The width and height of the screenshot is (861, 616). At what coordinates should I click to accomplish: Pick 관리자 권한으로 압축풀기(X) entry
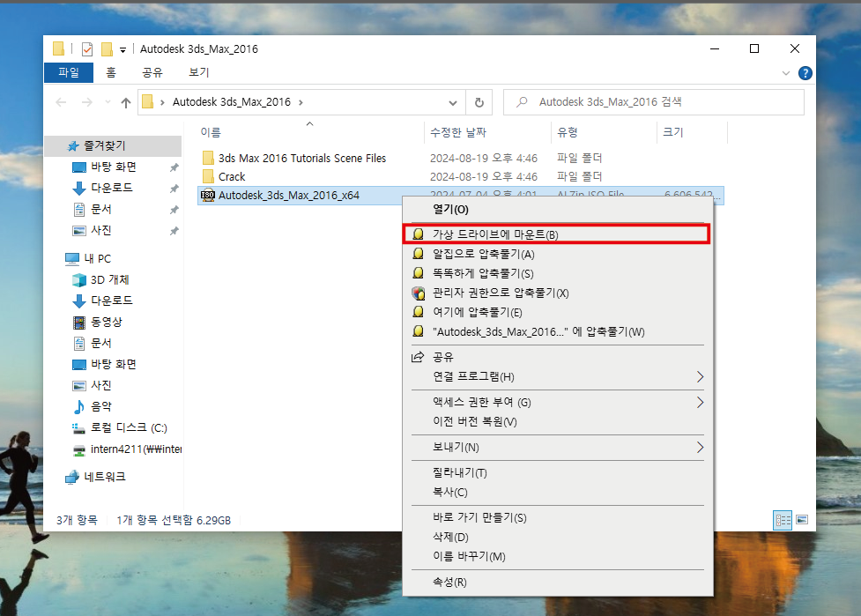[557, 293]
